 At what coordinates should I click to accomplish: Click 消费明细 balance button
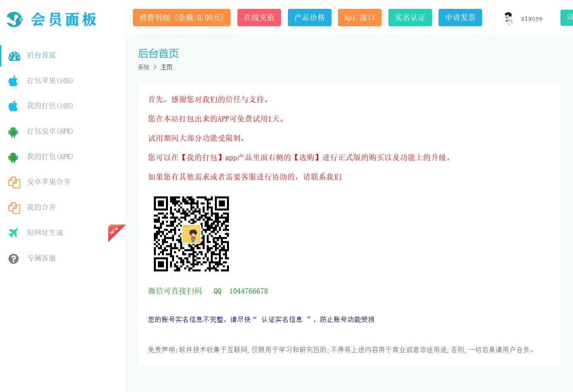pos(182,17)
